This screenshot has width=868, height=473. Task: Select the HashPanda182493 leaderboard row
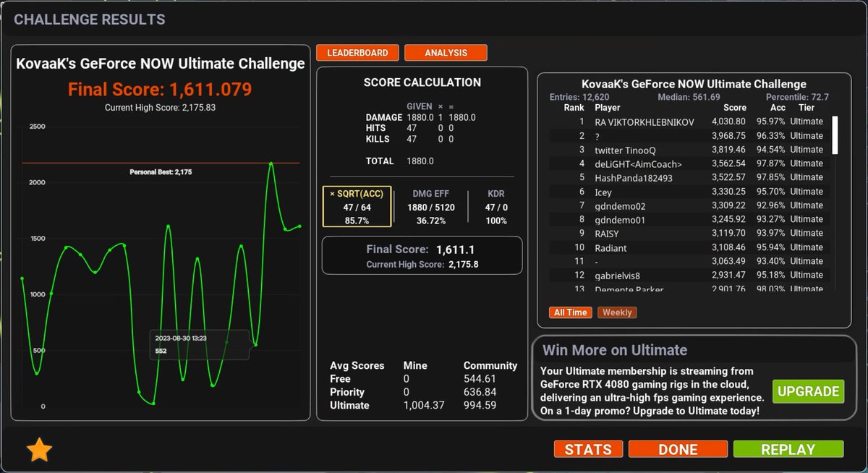pos(691,177)
